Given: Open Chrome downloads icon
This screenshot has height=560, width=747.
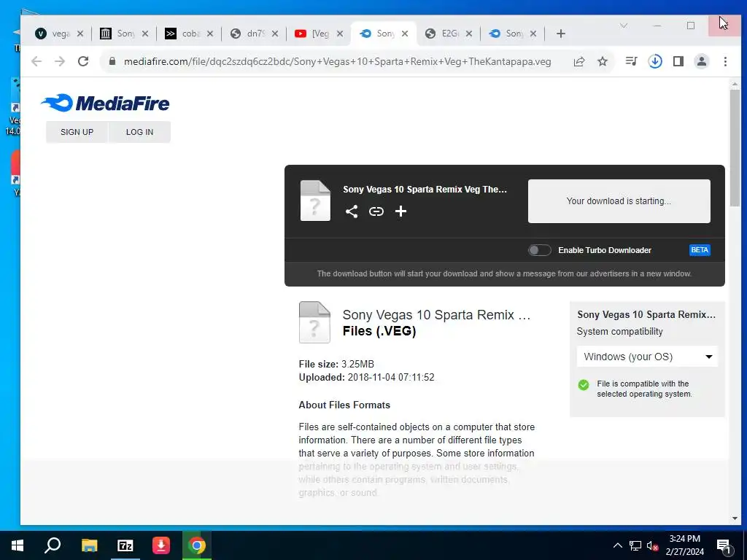Looking at the screenshot, I should 655,61.
